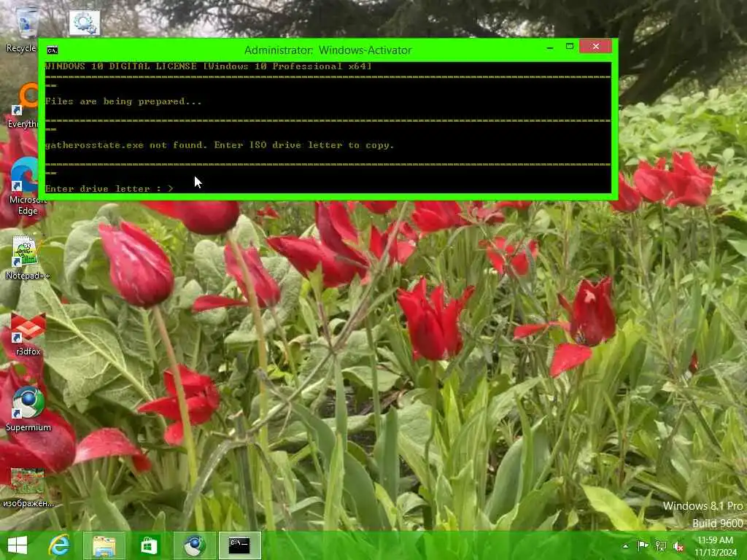Viewport: 747px width, 560px height.
Task: Switch to Supermium in the taskbar
Action: click(x=194, y=545)
